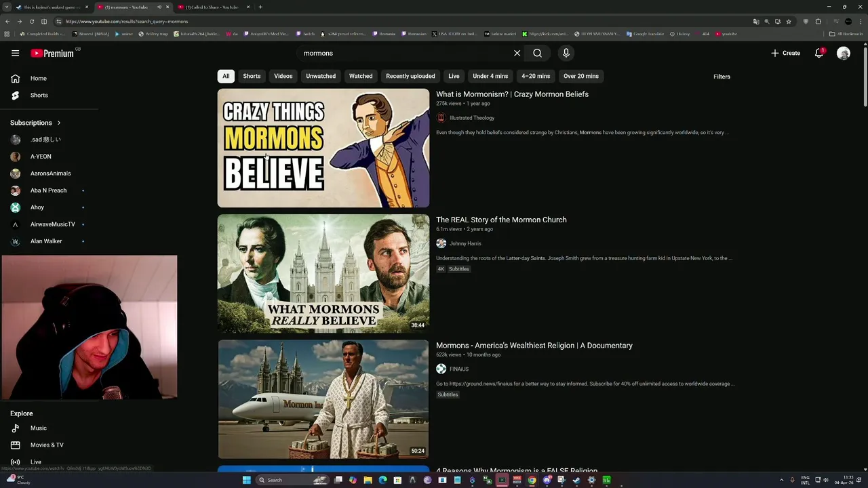Switch to the 'Called to Share' browser tab

click(x=212, y=7)
